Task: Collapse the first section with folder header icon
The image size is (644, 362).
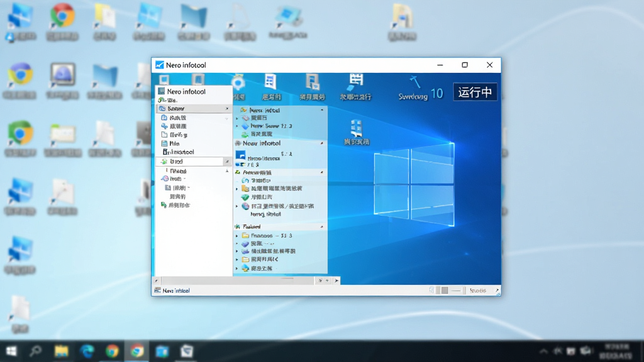Action: click(x=321, y=110)
